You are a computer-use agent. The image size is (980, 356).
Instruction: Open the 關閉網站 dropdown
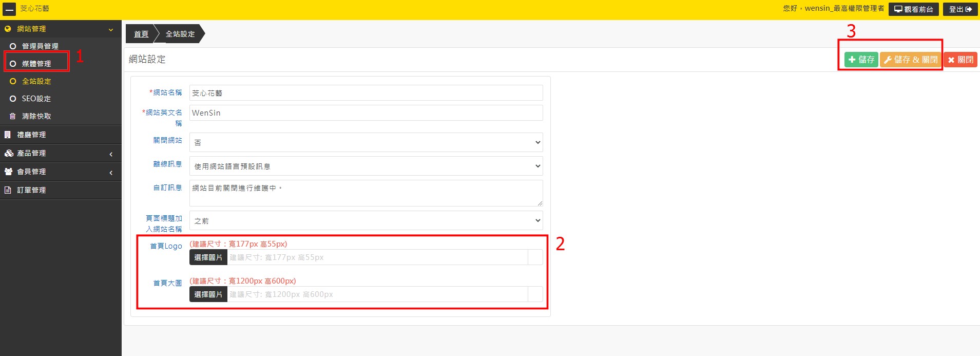coord(366,142)
